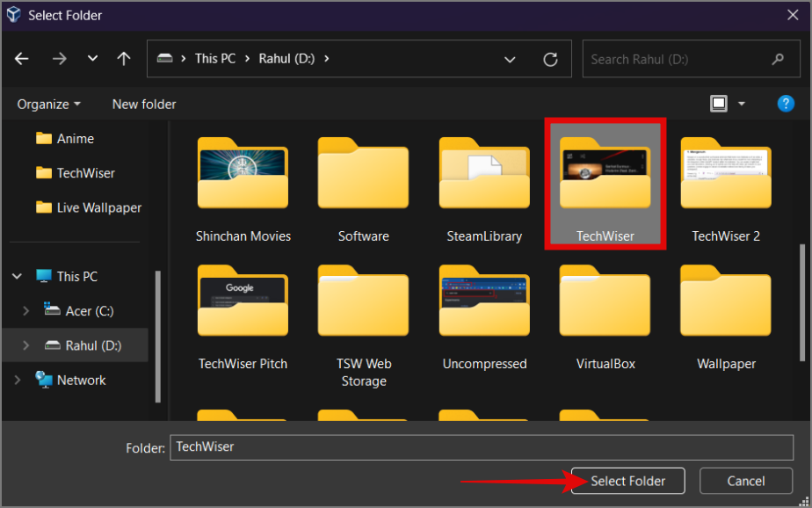The image size is (812, 508).
Task: Click the drive icon in address bar
Action: [x=164, y=58]
